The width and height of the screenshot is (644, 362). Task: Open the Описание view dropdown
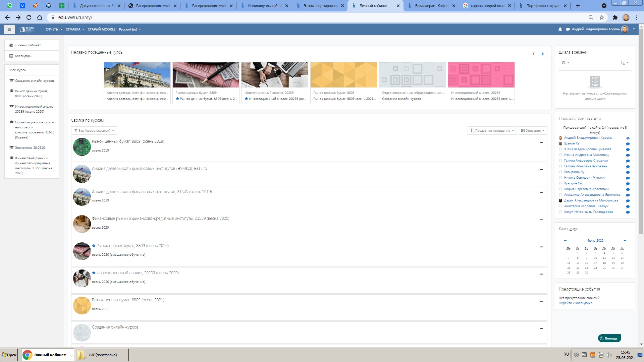(533, 131)
